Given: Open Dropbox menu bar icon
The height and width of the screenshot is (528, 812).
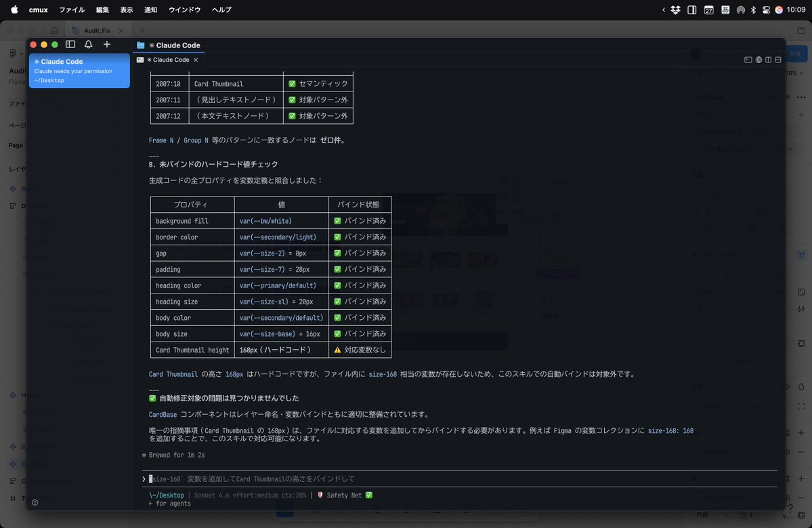Looking at the screenshot, I should point(675,10).
